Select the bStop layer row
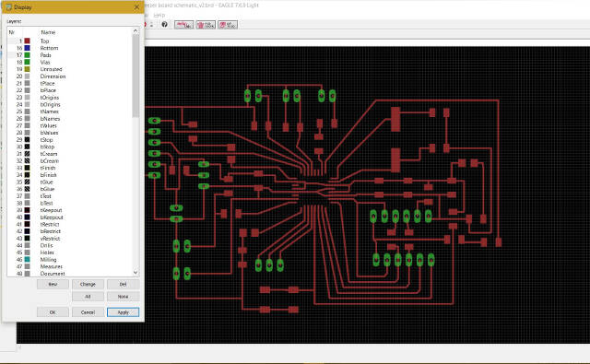 (x=70, y=147)
